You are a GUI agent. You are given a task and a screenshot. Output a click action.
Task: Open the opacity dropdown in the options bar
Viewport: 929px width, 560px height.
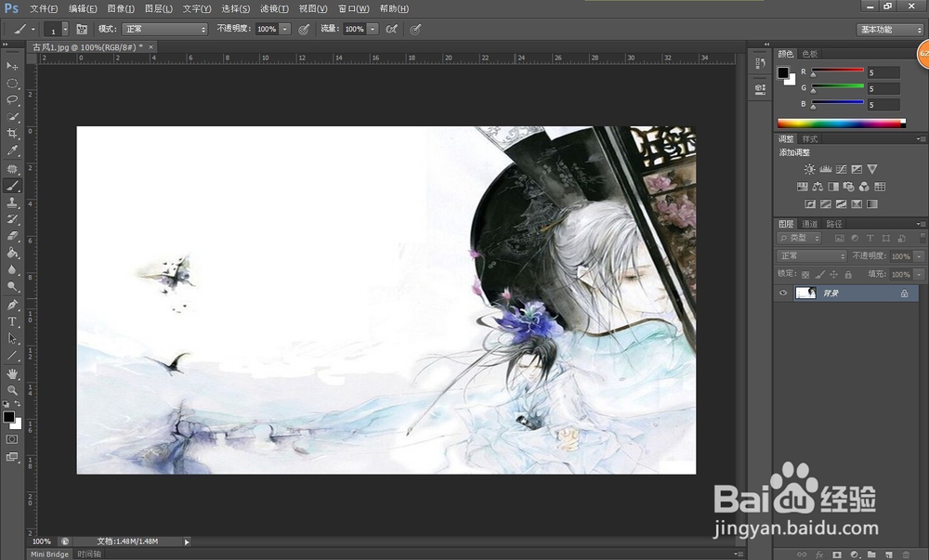click(x=286, y=29)
